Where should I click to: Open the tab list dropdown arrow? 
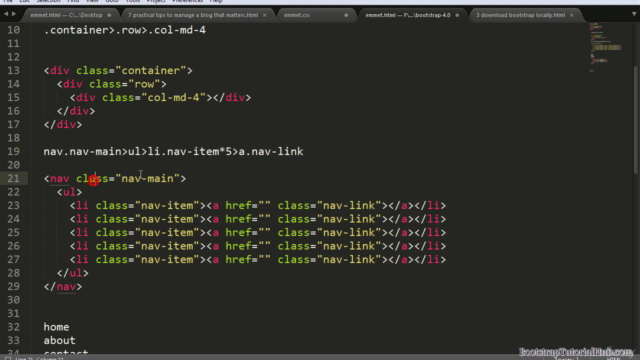[x=634, y=14]
